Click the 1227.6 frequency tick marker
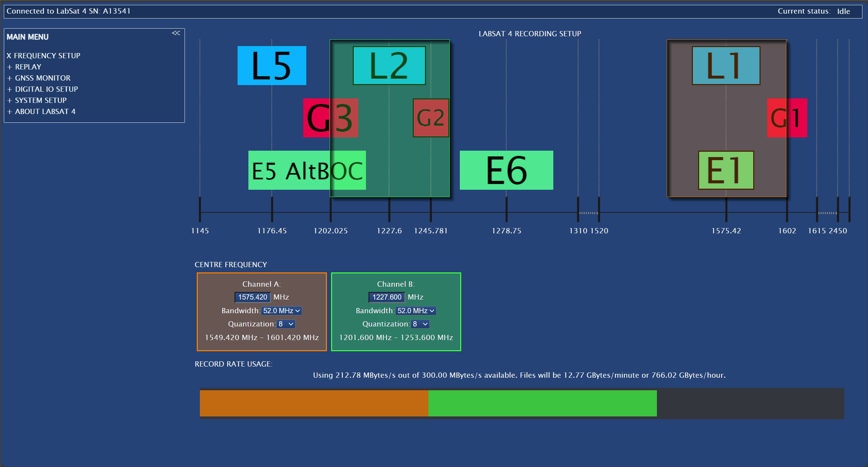 (389, 209)
